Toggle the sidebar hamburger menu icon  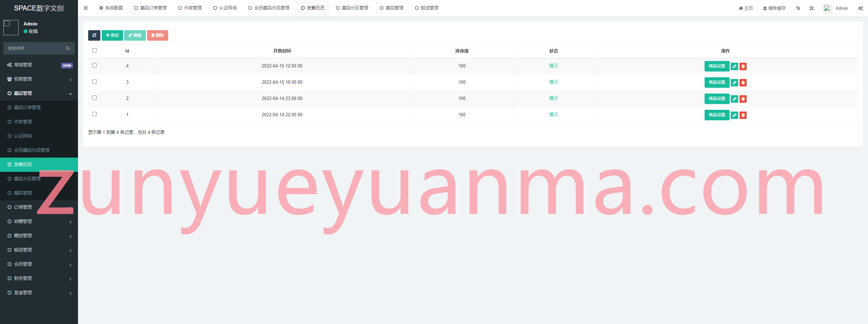tap(85, 8)
